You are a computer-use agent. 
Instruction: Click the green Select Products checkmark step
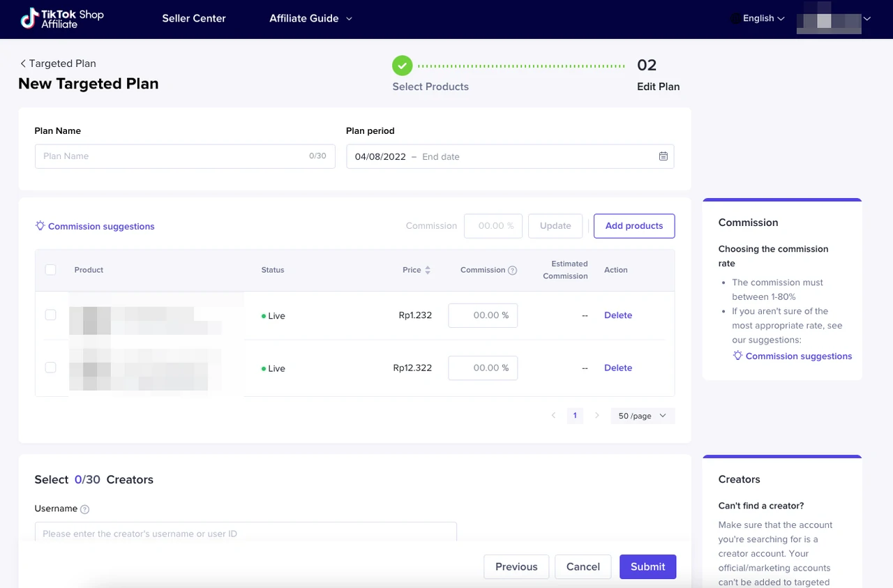pos(402,66)
